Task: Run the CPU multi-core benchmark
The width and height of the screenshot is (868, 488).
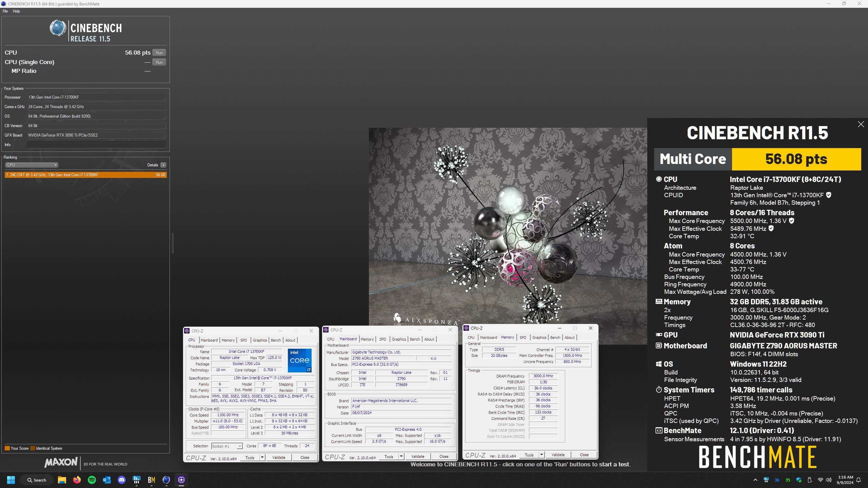Action: (159, 53)
